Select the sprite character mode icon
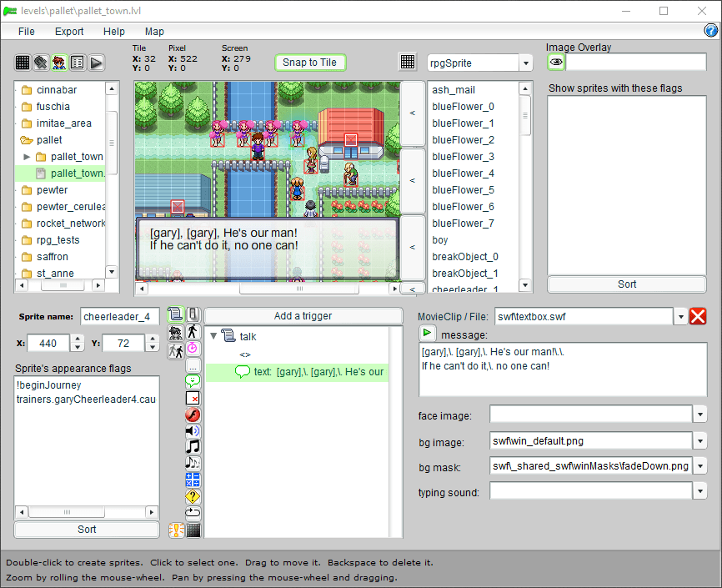The image size is (722, 588). [x=59, y=63]
